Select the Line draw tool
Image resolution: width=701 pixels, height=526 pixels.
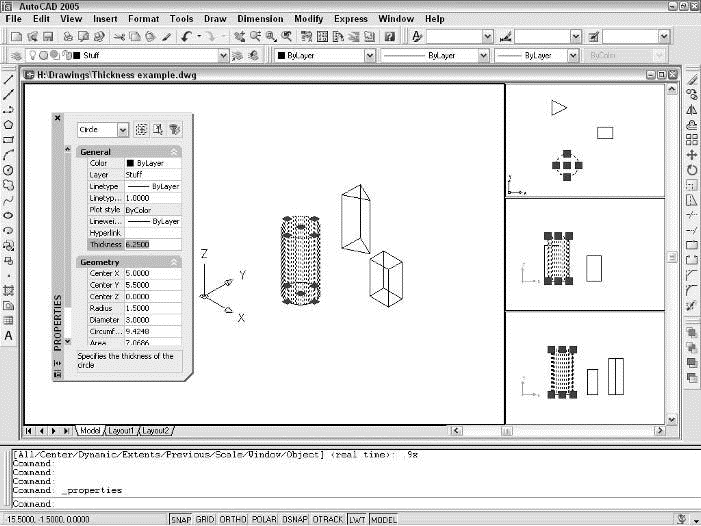pos(8,80)
